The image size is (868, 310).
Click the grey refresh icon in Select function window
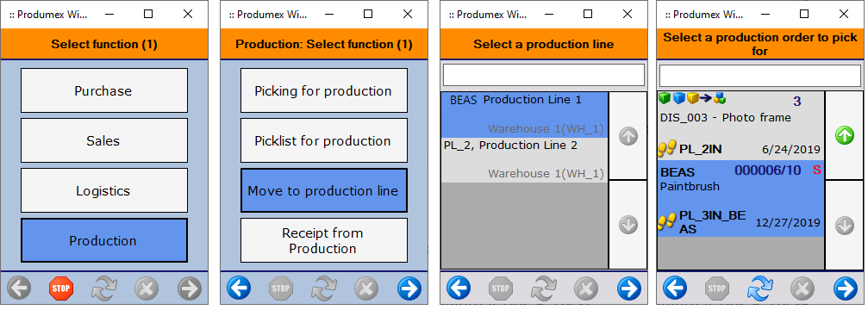104,288
